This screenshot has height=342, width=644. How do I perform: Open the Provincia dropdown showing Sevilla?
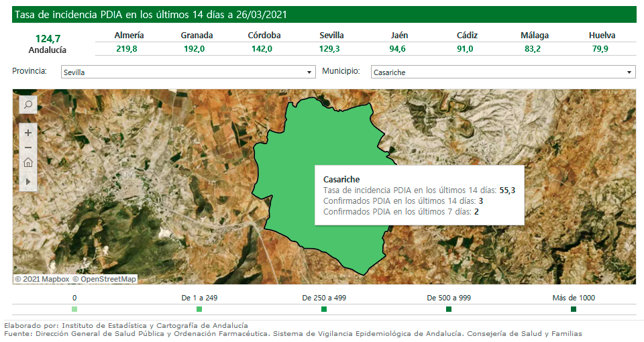(187, 72)
